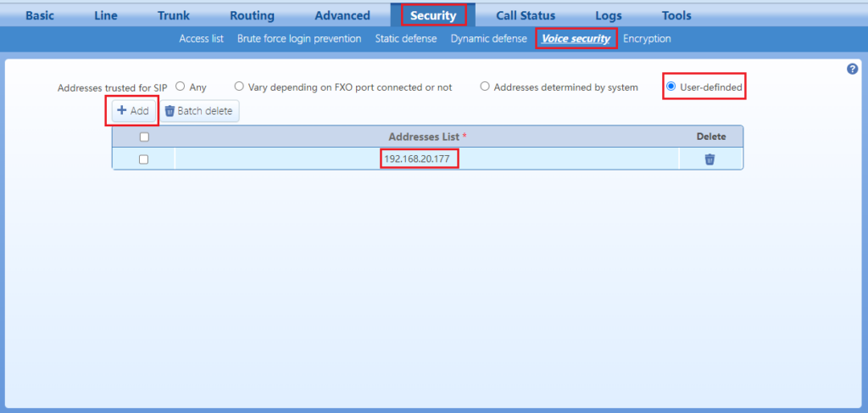Tick the checkbox for the 192.168.20.177 row
The height and width of the screenshot is (413, 868).
(143, 159)
